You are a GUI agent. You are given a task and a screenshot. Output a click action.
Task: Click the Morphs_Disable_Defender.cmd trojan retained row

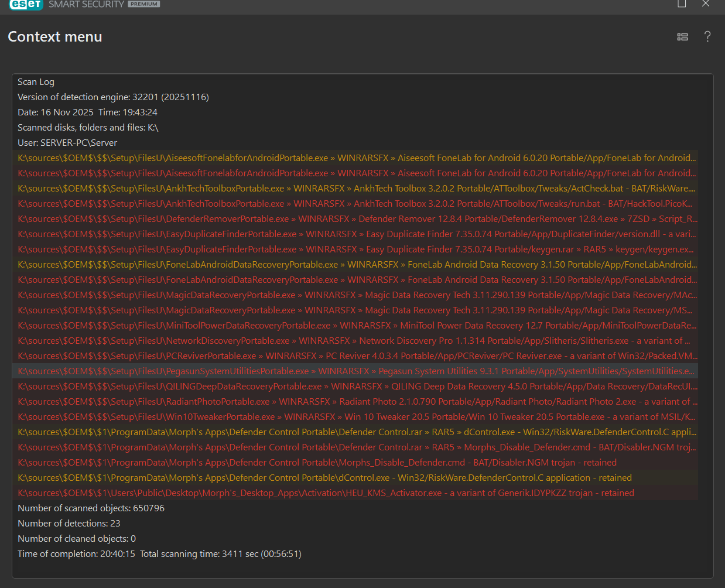pyautogui.click(x=317, y=463)
